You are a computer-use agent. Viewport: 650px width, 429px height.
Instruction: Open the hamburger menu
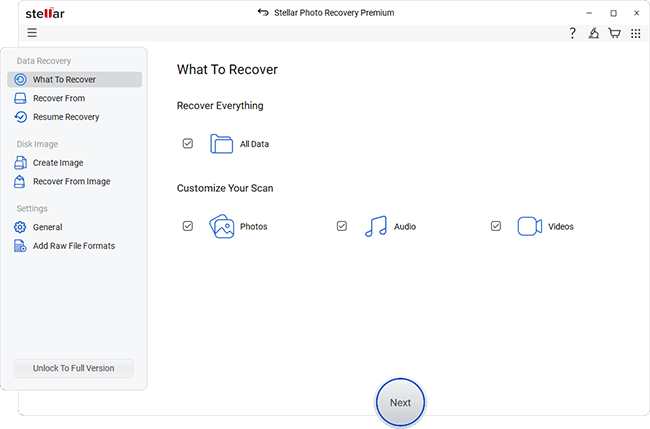[x=32, y=33]
